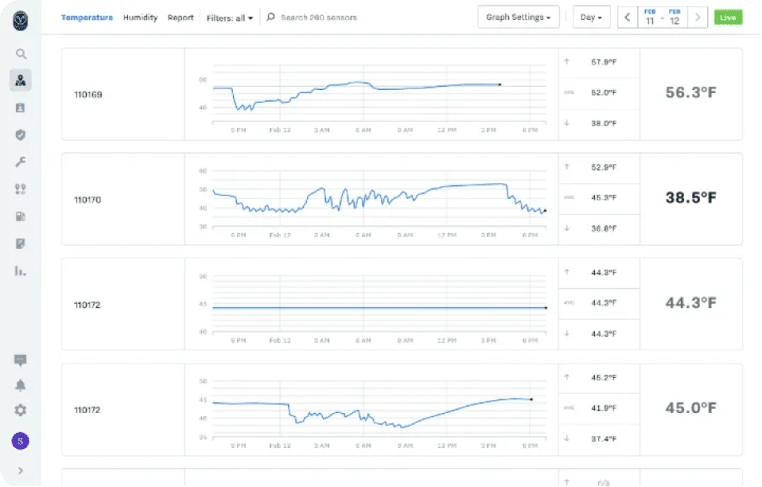Click the average value 41.9°F
Viewport: 762px width, 487px height.
coord(604,408)
